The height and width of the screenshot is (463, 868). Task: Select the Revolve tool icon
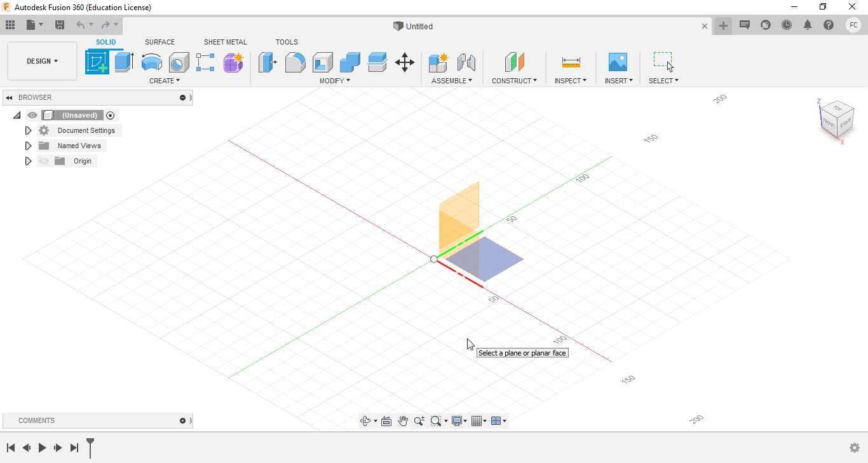point(152,62)
